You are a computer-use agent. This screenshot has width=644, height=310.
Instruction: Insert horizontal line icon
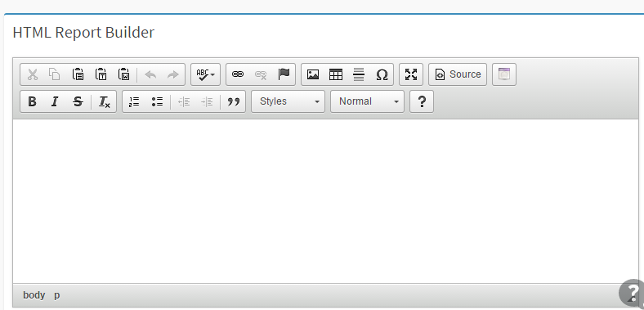click(359, 74)
